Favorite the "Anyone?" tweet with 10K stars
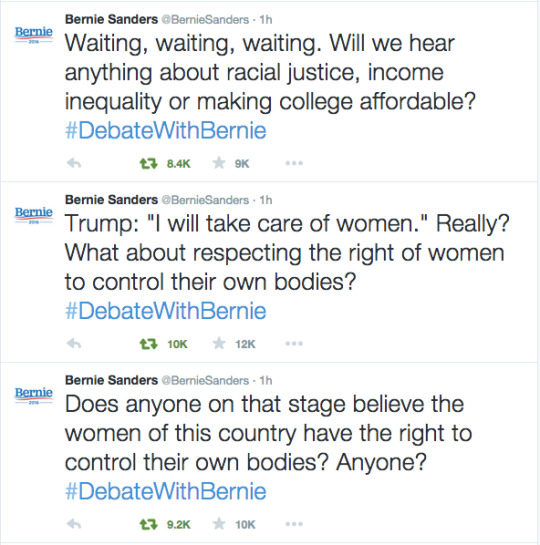This screenshot has height=545, width=540. (219, 523)
